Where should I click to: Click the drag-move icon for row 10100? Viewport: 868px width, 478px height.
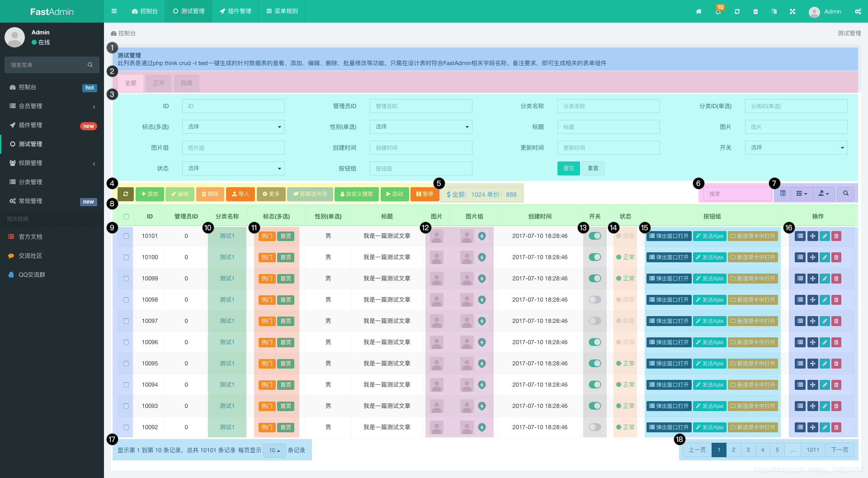(812, 257)
